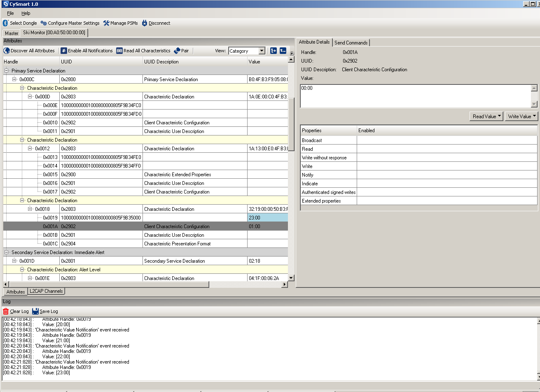Click Write without response property row
The image size is (540, 392).
pyautogui.click(x=419, y=158)
